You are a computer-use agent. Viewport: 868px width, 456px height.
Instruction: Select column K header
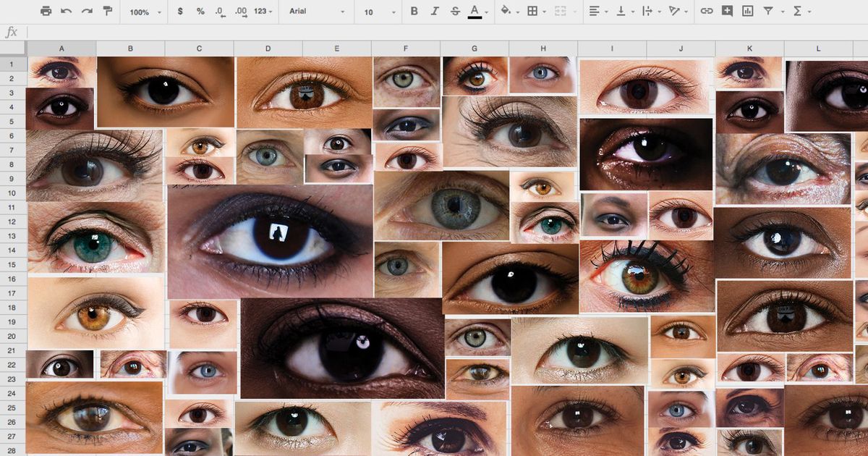[749, 48]
